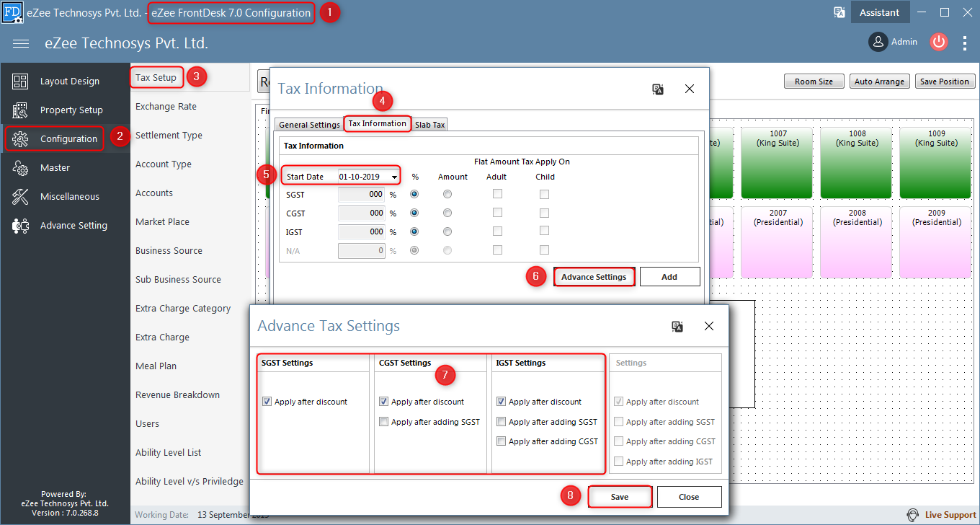Viewport: 980px width, 525px height.
Task: Select room 2009 Presidential tile
Action: [936, 242]
